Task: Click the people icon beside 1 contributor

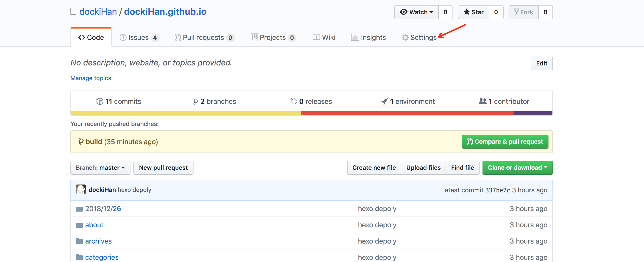Action: (483, 101)
